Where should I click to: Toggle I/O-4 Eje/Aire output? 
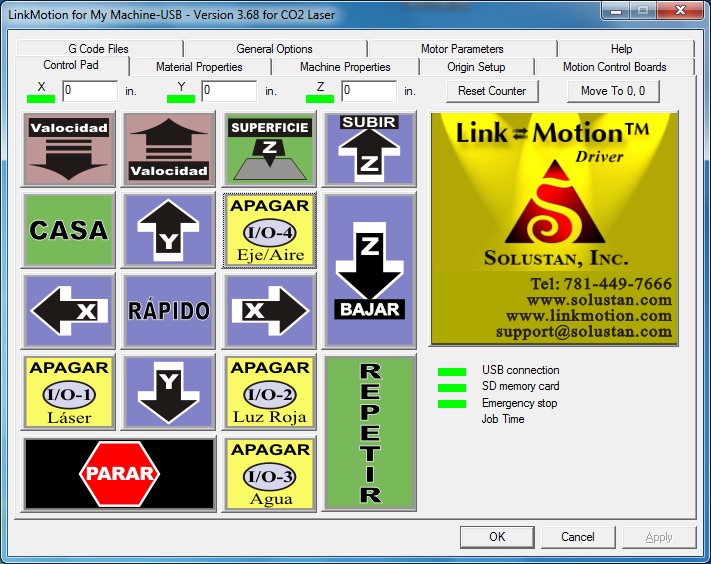(269, 230)
